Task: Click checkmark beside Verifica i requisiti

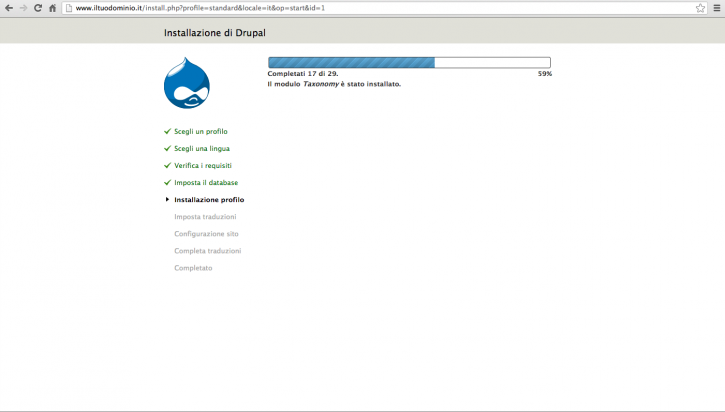Action: point(167,166)
